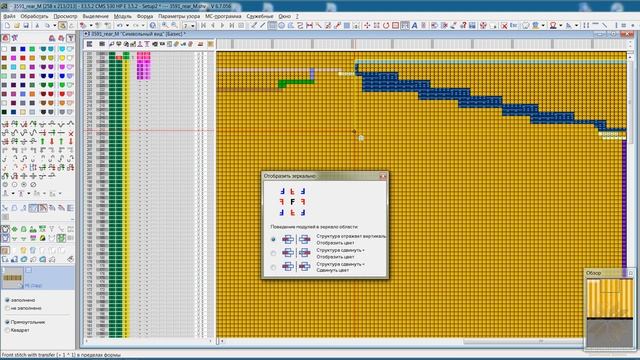Pick the white color swatch in the palette
Image resolution: width=640 pixels, height=360 pixels.
pos(4,49)
